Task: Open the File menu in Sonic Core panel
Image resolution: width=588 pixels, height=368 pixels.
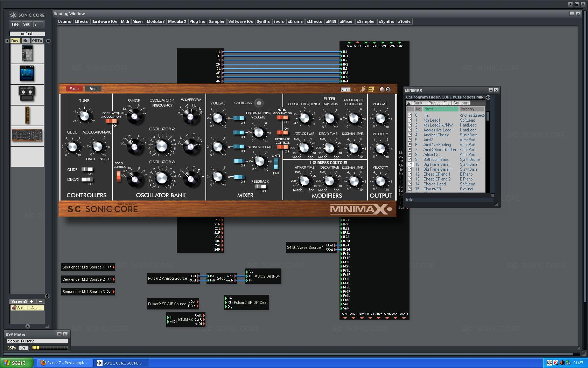Action: coord(15,24)
